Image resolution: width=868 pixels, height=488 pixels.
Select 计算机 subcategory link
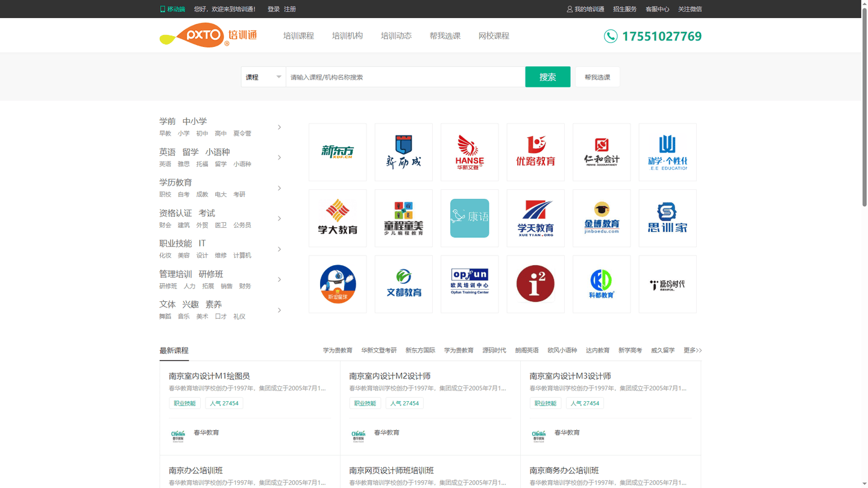(x=242, y=255)
